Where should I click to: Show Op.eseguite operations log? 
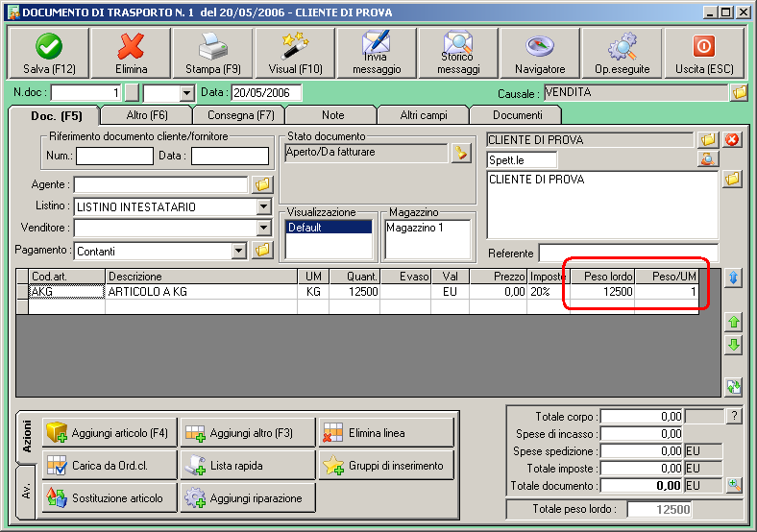pos(622,53)
